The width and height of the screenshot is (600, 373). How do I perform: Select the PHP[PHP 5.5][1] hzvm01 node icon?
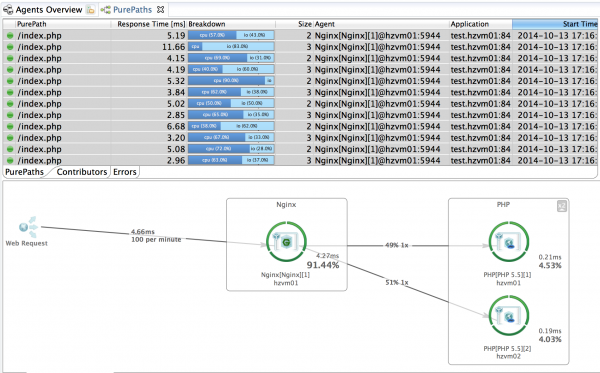[509, 242]
